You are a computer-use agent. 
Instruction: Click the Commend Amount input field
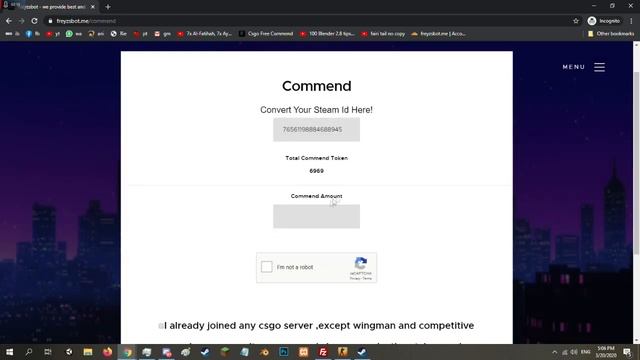pos(316,216)
